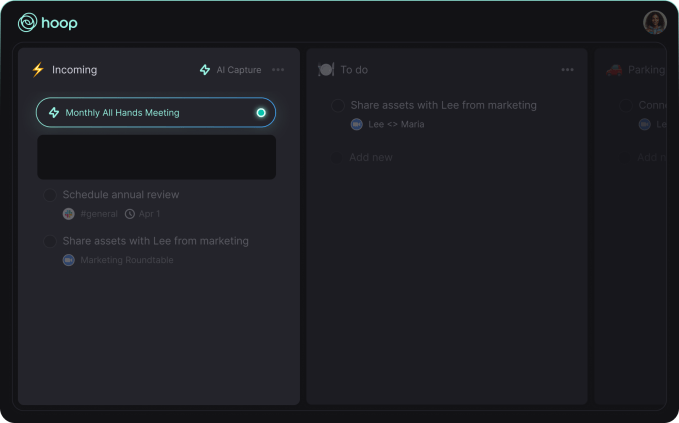
Task: Click the AI Capture sparkle icon
Action: tap(205, 70)
